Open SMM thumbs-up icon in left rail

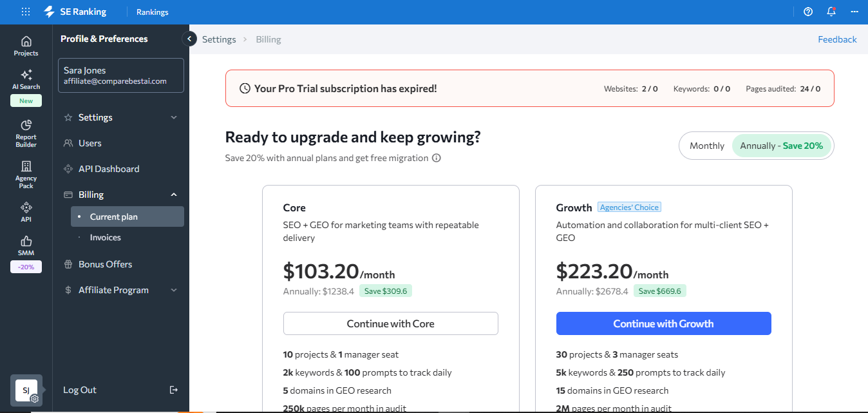point(26,245)
